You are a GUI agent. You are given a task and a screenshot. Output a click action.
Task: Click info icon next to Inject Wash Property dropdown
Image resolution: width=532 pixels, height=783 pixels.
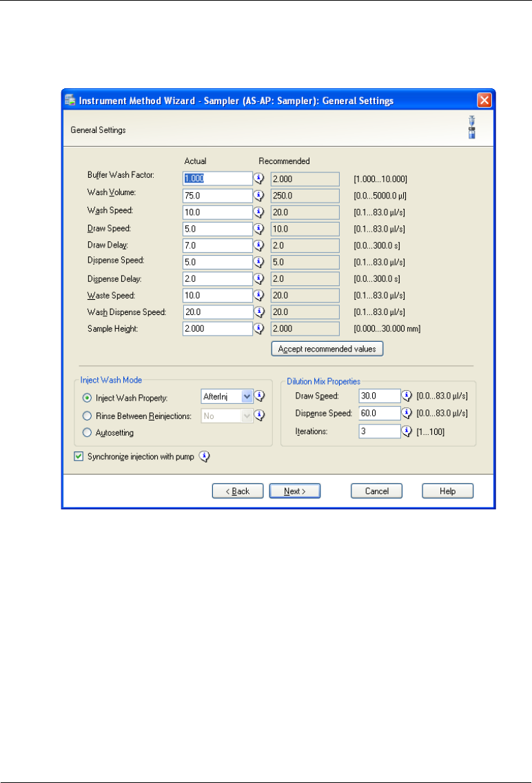tap(260, 396)
